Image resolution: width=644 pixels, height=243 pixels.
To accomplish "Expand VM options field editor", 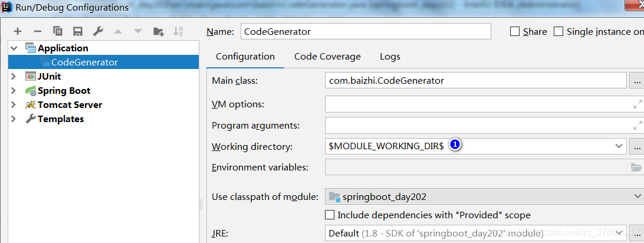I will coord(638,104).
